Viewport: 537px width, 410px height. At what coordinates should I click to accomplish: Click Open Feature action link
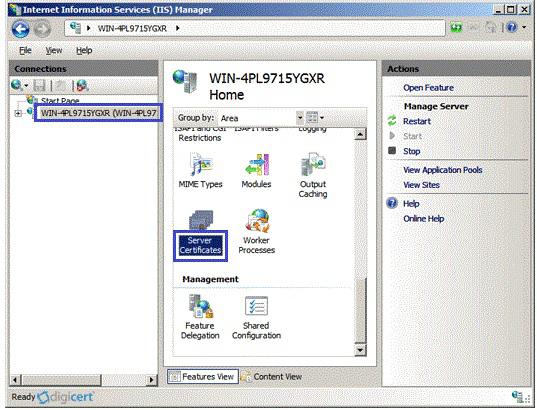[x=428, y=88]
